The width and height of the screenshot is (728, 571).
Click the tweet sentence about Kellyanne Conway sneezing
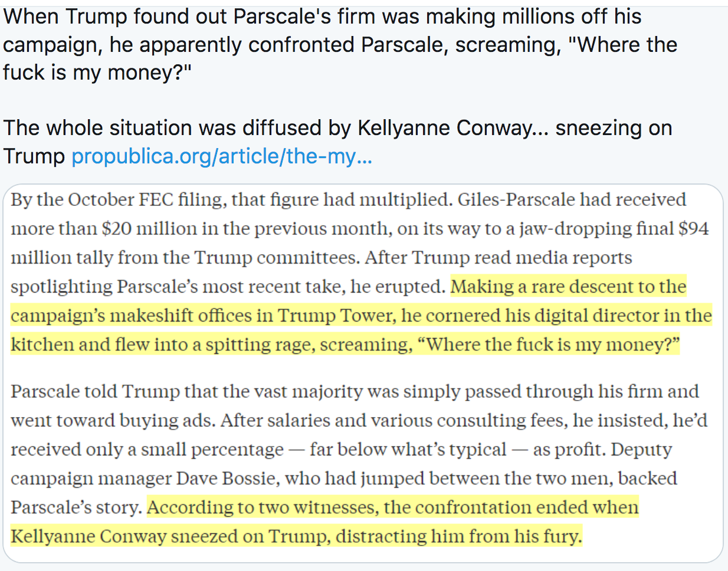coord(337,129)
